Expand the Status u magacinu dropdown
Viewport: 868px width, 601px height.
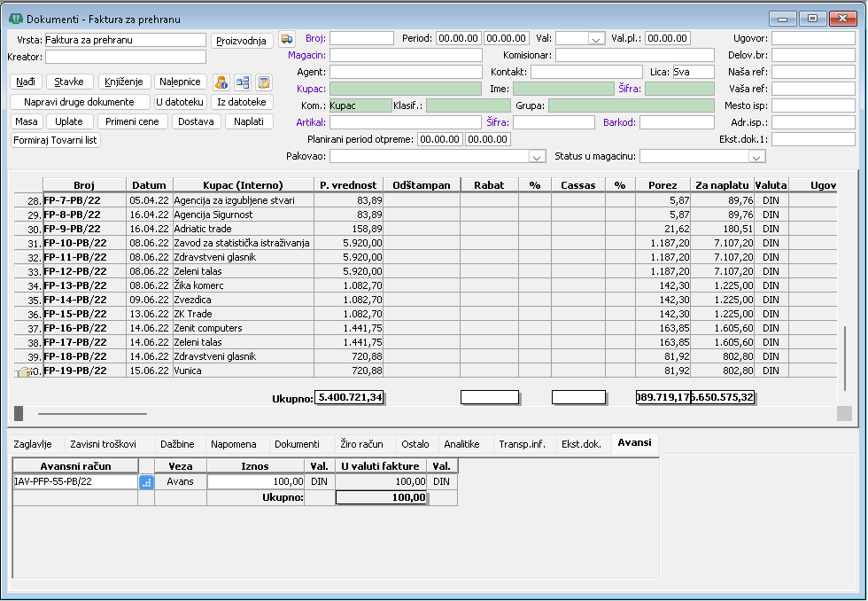pos(756,157)
